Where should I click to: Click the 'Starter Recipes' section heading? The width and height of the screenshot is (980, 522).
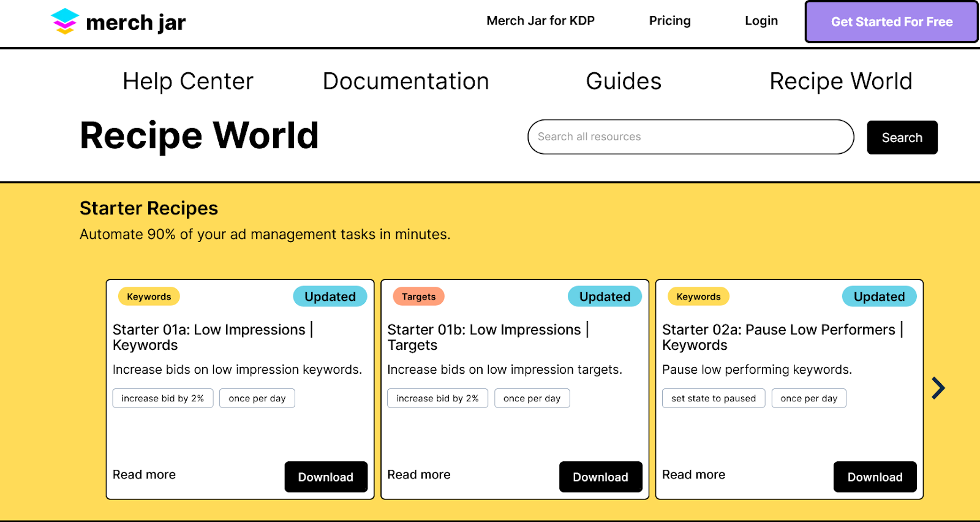tap(149, 208)
